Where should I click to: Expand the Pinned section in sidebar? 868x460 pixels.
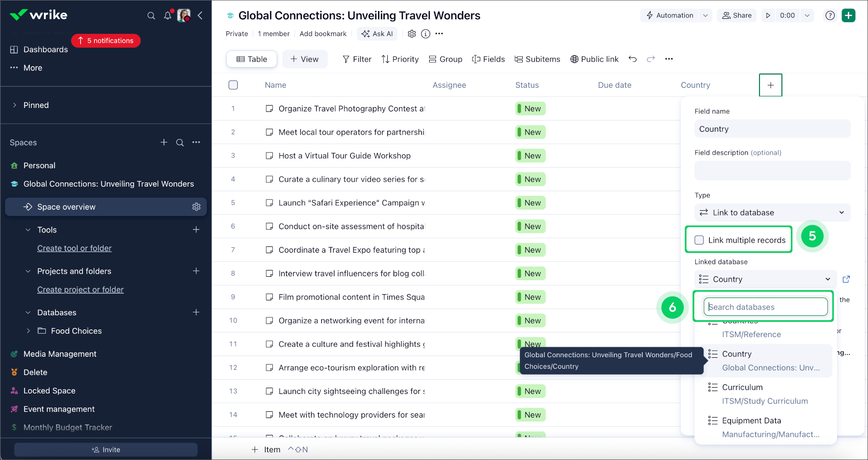tap(14, 105)
